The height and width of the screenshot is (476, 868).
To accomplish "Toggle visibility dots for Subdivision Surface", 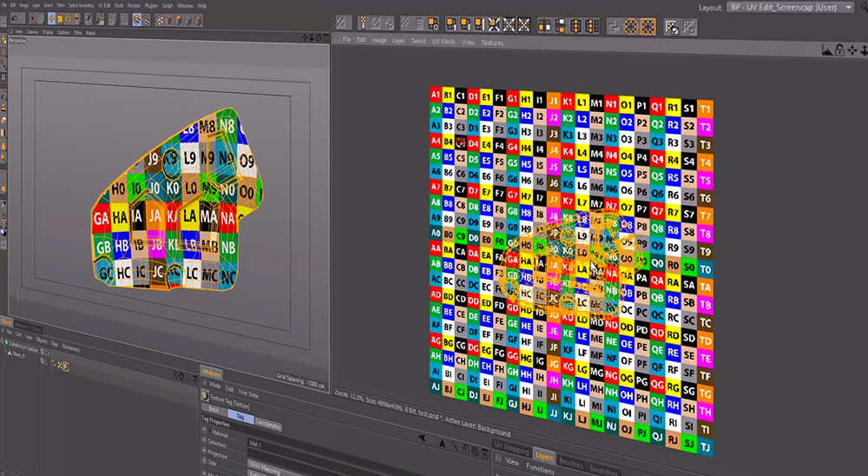I will (x=45, y=353).
